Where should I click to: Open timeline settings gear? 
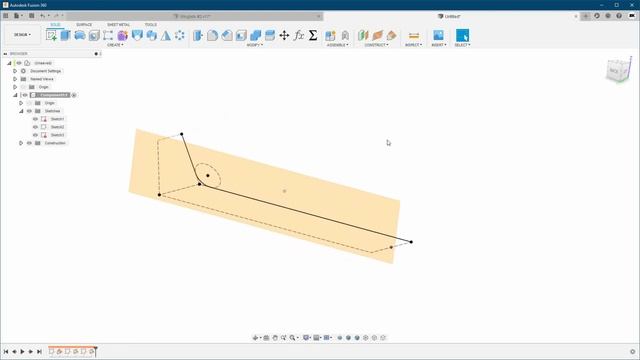(633, 351)
